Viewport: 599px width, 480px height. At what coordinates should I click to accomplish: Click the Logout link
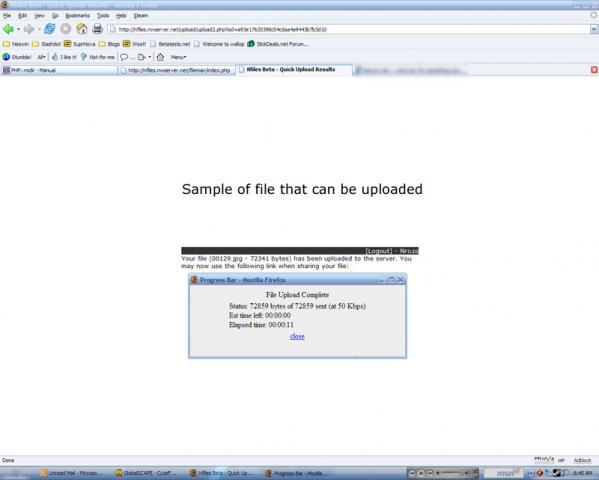[x=379, y=251]
